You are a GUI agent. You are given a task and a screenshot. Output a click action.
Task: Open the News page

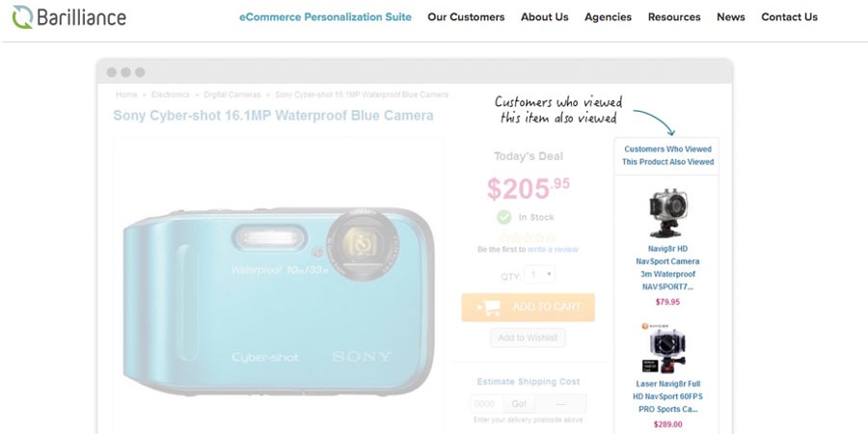click(731, 17)
